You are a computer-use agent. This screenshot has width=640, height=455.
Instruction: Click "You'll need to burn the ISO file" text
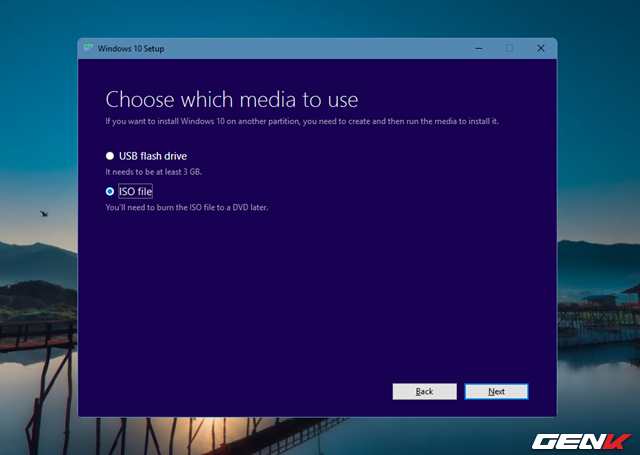tap(187, 207)
